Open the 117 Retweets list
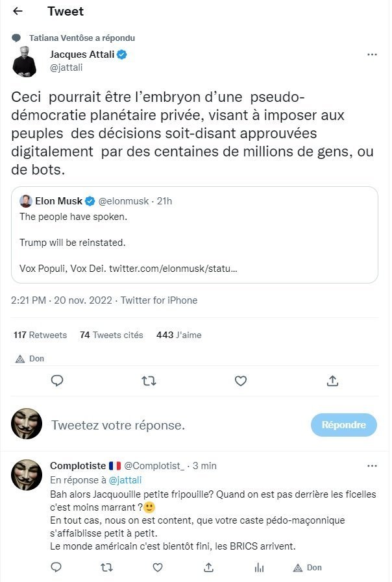The image size is (392, 582). [40, 335]
